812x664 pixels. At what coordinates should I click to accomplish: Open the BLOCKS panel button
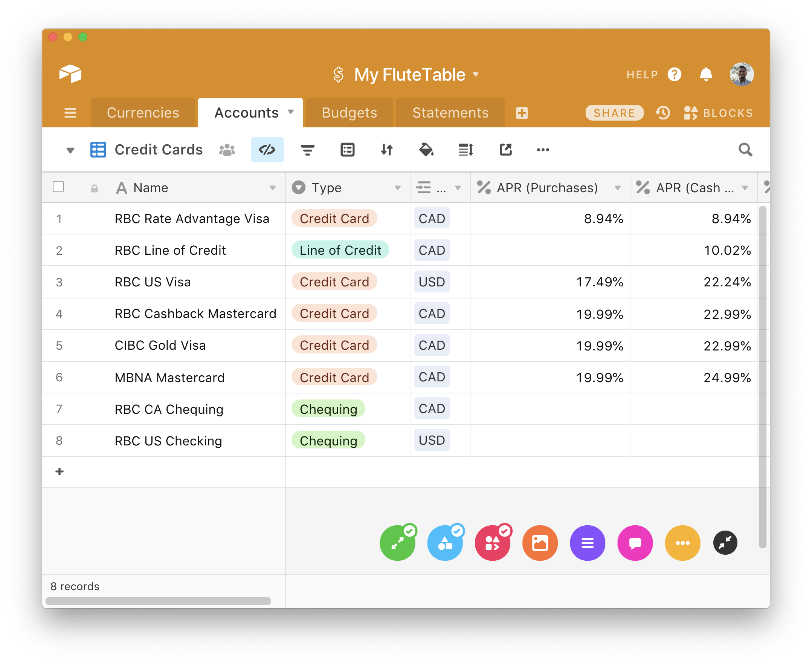(718, 113)
